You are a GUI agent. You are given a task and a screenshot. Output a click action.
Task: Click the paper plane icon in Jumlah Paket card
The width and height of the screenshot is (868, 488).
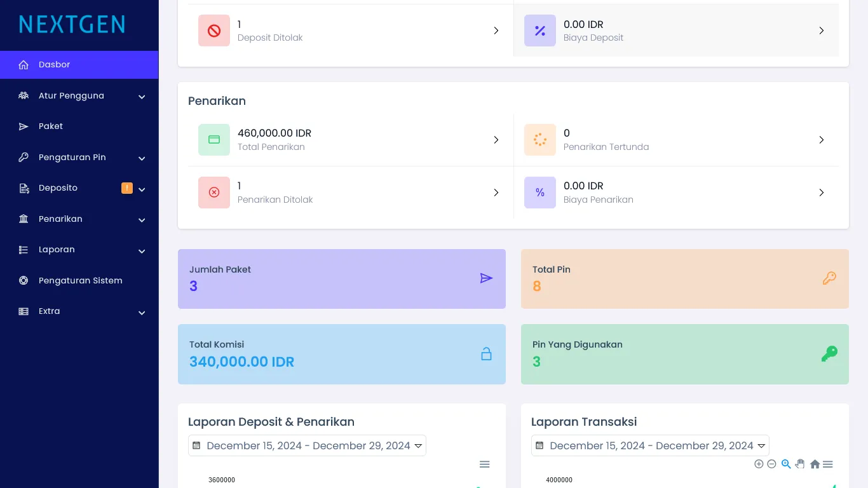pyautogui.click(x=486, y=278)
